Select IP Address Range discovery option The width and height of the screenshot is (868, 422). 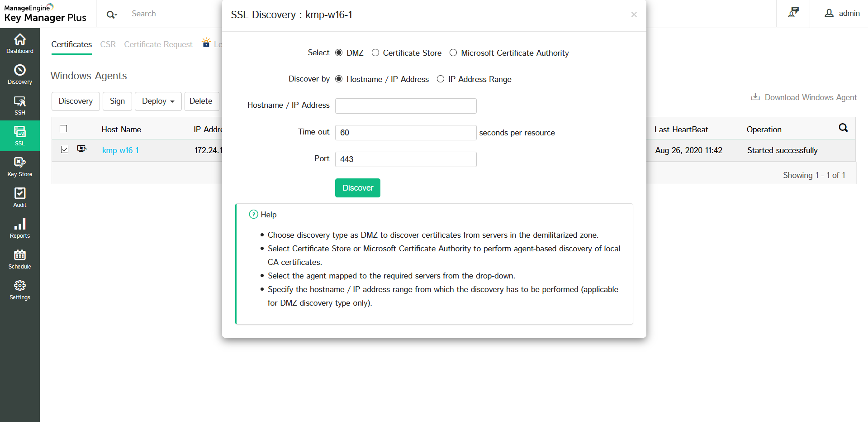(x=441, y=79)
